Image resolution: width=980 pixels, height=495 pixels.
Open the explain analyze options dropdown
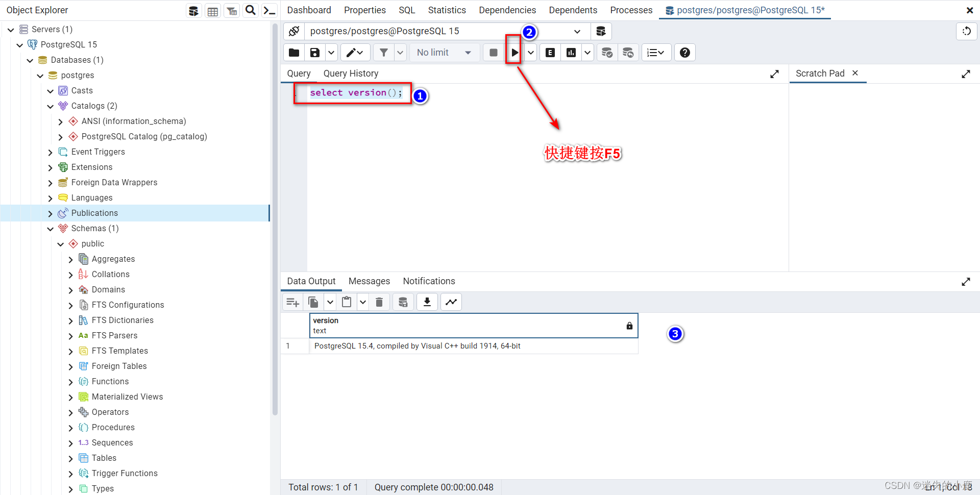(x=587, y=53)
